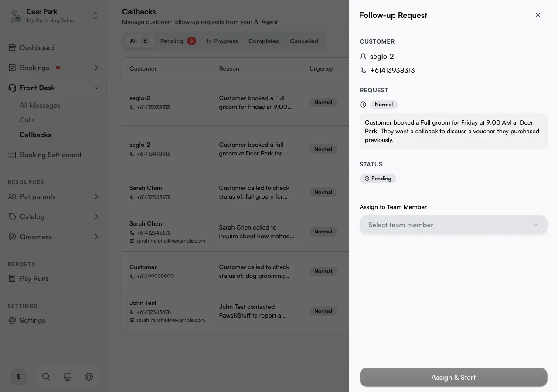Expand the Catalog chevron

pos(96,216)
